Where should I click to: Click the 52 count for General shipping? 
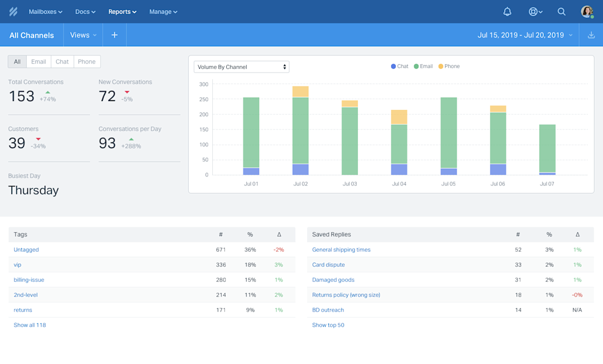coord(518,250)
